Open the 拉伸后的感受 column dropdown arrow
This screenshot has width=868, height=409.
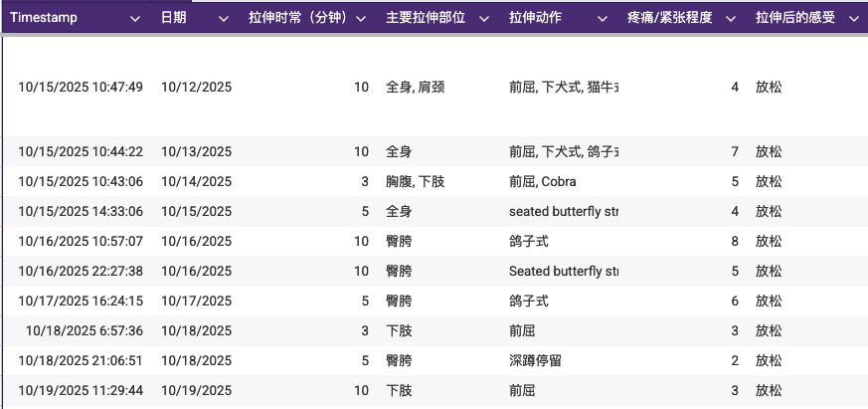coord(852,18)
